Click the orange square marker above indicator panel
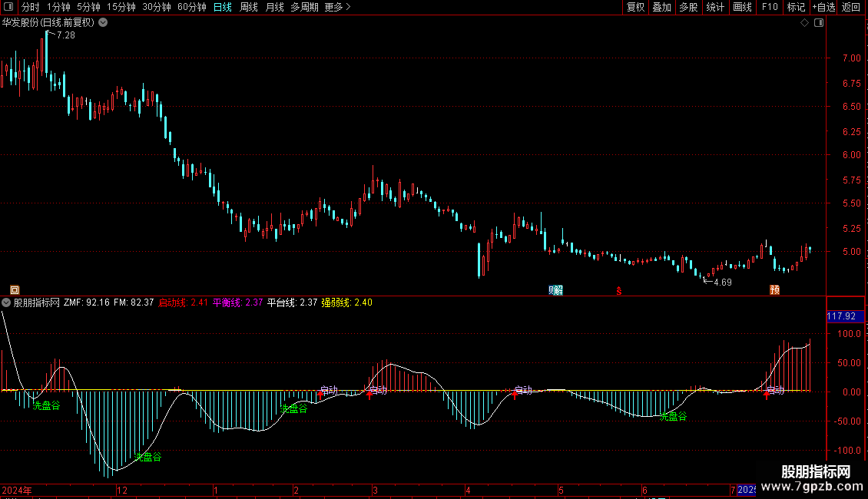868x499 pixels. pos(15,289)
